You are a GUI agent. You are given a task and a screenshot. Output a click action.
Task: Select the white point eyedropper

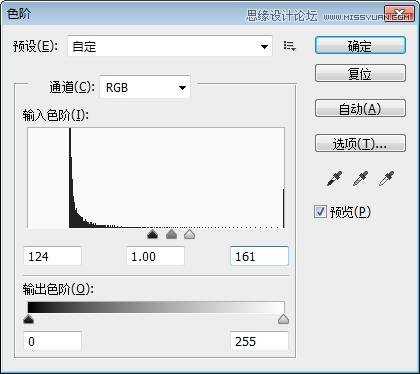click(x=386, y=178)
